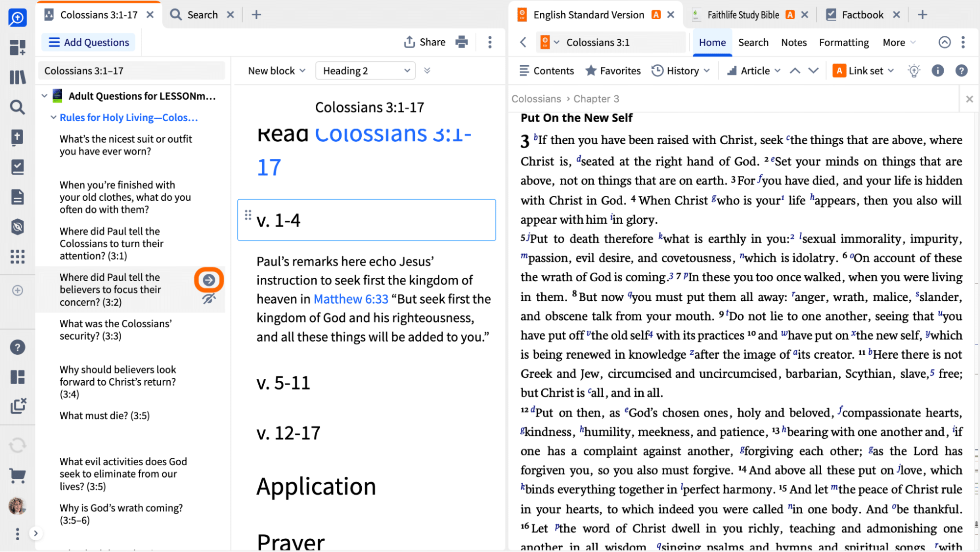Select question 'What was the Colossians' security? (3:3)'
Screen dimensions: 980x552
116,330
